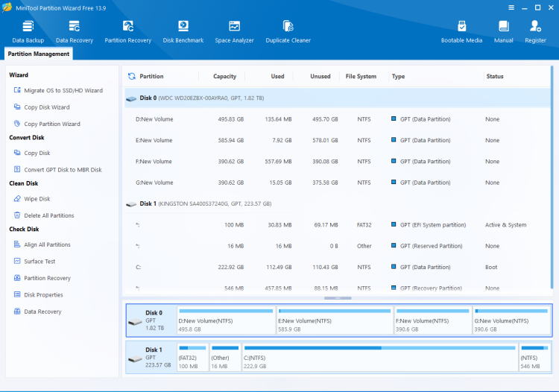The width and height of the screenshot is (559, 392).
Task: Open the hamburger menu in the title bar
Action: click(x=511, y=7)
